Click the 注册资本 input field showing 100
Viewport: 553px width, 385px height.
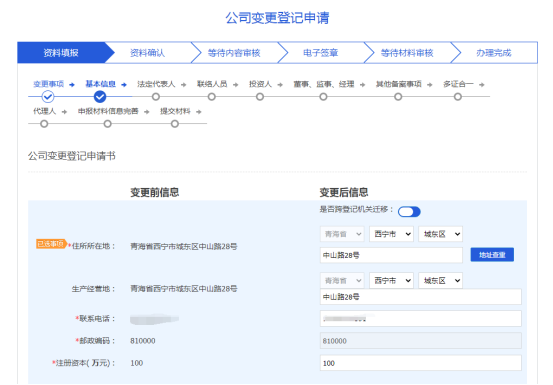pyautogui.click(x=421, y=363)
